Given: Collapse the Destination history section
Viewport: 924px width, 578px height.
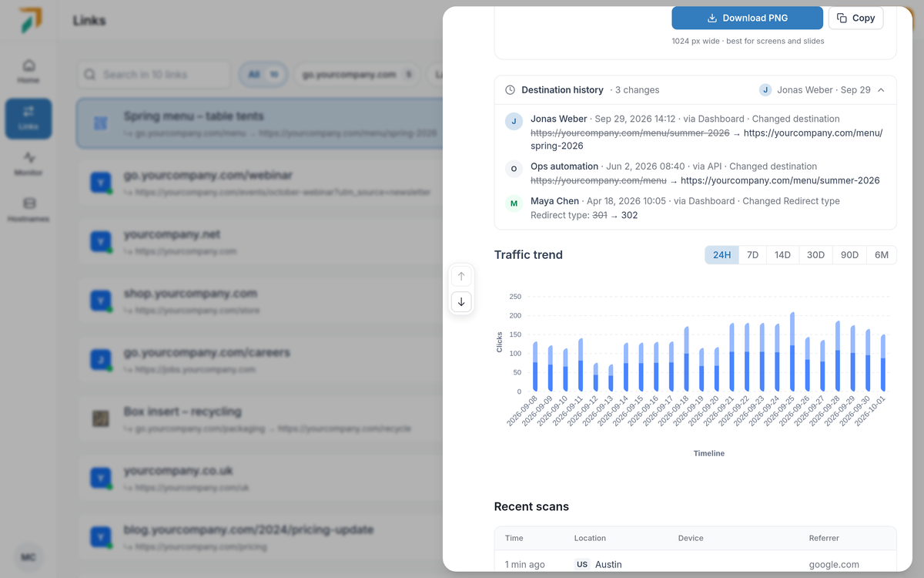Looking at the screenshot, I should tap(881, 90).
